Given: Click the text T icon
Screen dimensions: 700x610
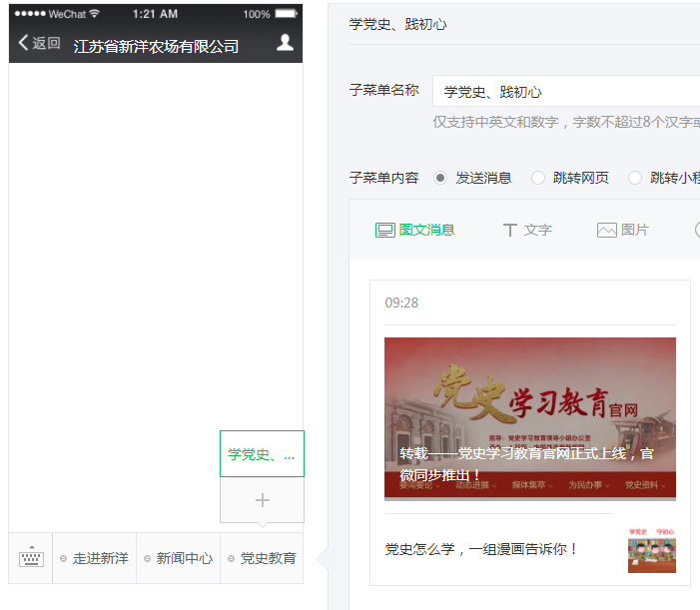Looking at the screenshot, I should pyautogui.click(x=510, y=230).
